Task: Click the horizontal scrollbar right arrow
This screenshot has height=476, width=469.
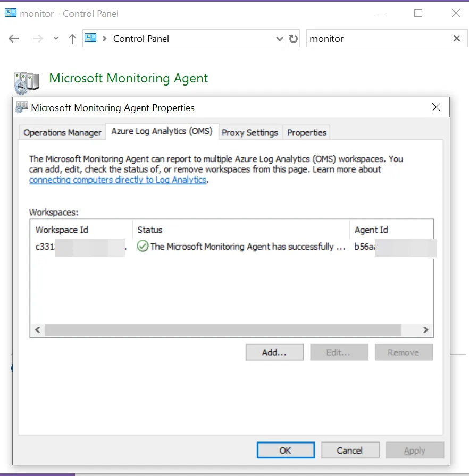Action: (x=425, y=330)
